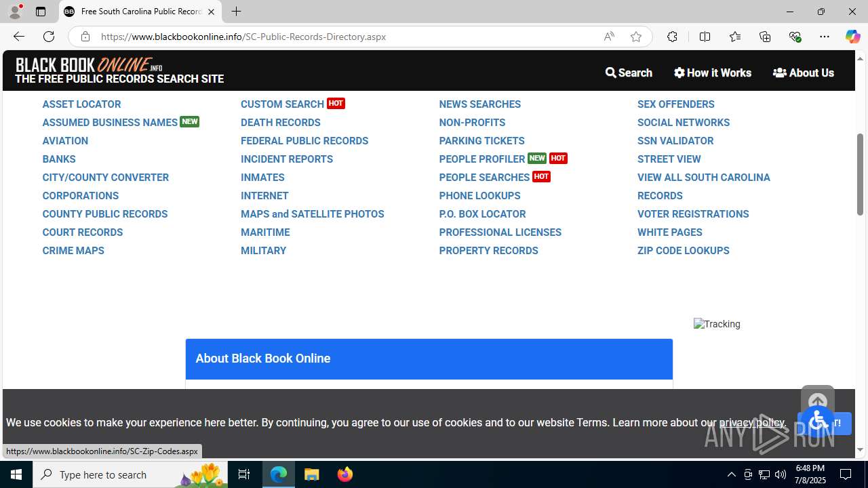The height and width of the screenshot is (488, 868).
Task: Open the Collections icon
Action: (765, 37)
